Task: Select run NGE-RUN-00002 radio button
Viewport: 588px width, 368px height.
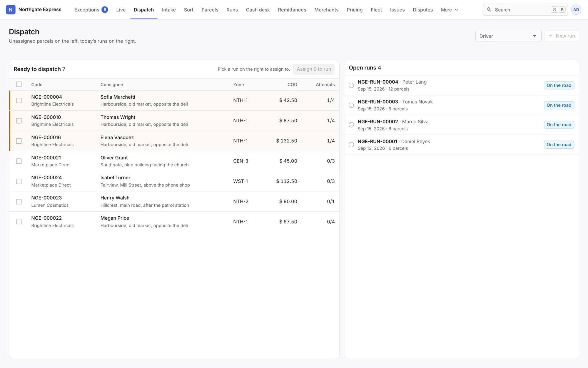Action: 351,125
